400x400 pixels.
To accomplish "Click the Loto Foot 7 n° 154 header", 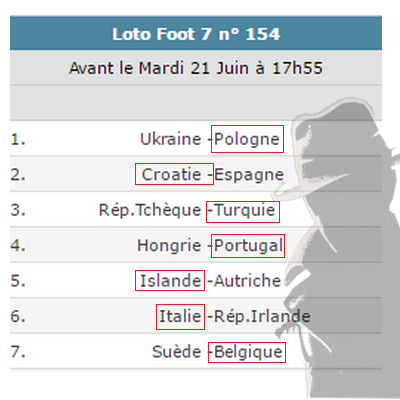I will (196, 34).
